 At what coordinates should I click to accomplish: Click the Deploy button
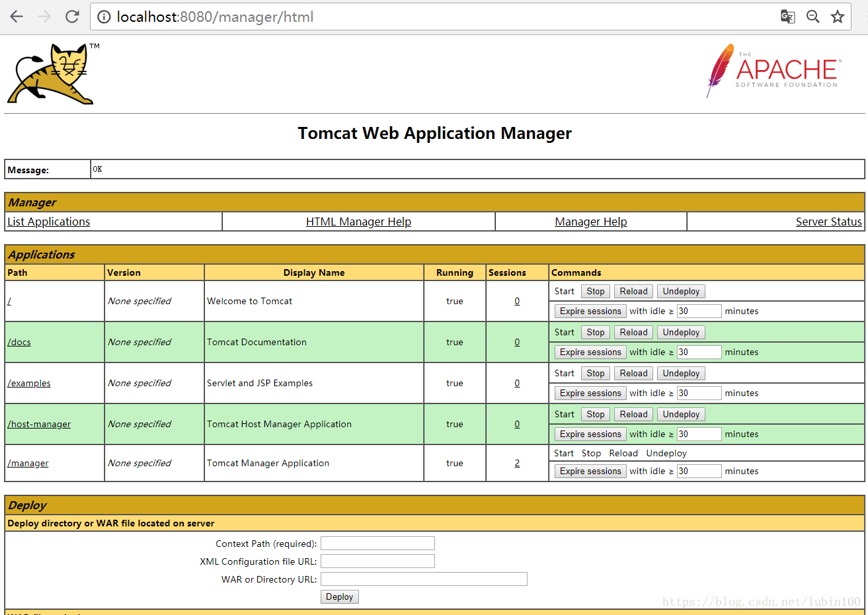pyautogui.click(x=339, y=596)
